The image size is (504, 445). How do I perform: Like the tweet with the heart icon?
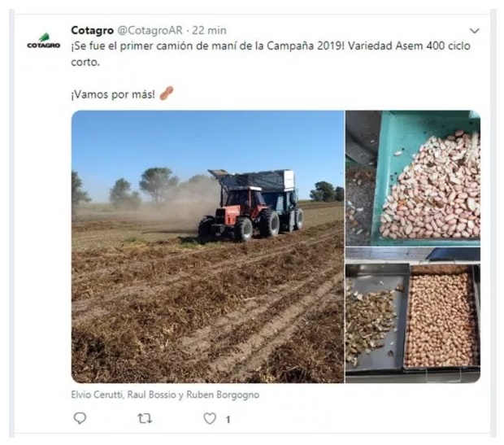point(210,418)
